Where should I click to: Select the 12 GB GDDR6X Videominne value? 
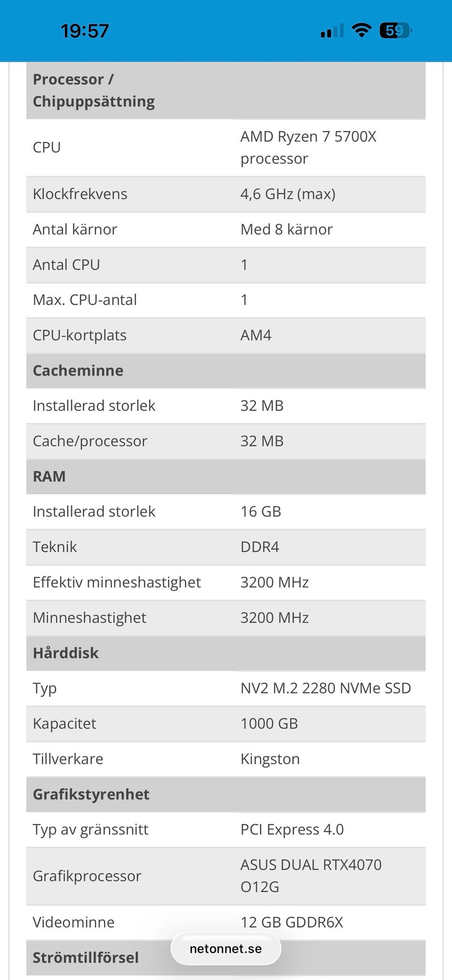[292, 922]
